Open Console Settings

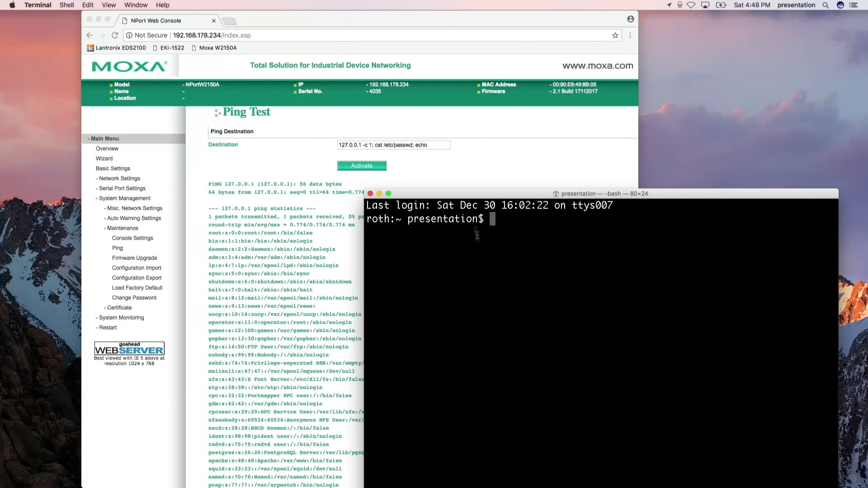[132, 238]
